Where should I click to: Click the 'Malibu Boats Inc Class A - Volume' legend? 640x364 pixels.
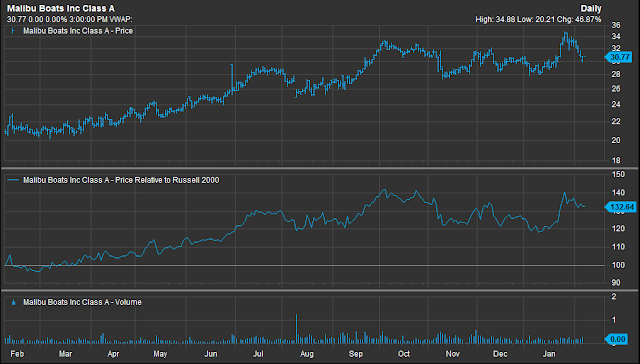click(82, 302)
